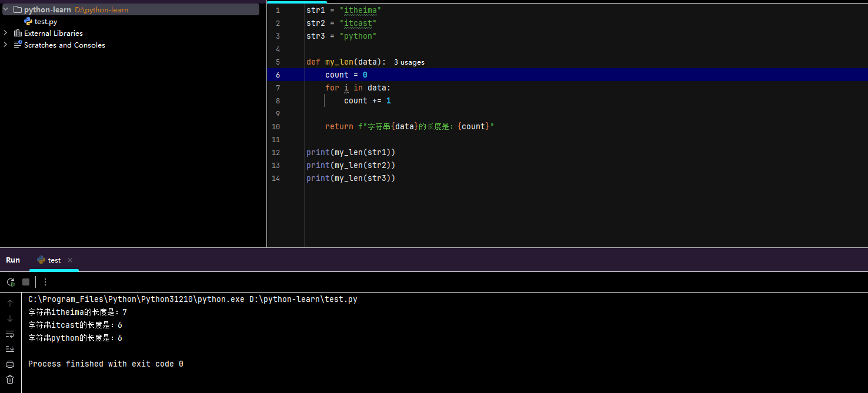
Task: Expand External Libraries node
Action: tap(5, 33)
